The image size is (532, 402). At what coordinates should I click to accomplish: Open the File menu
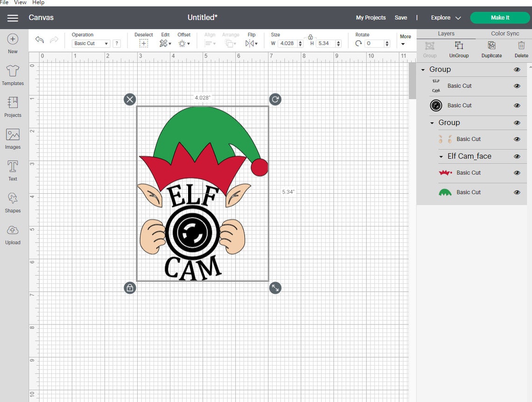(x=4, y=2)
